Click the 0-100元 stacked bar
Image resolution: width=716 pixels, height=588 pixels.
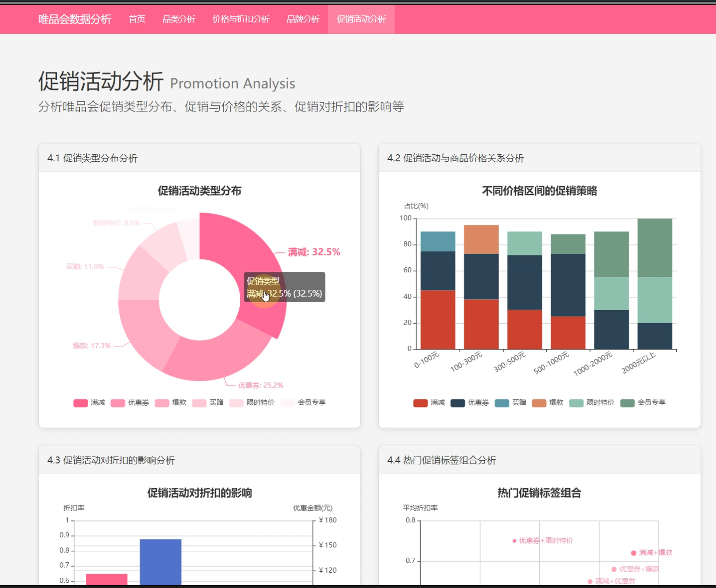coord(438,289)
